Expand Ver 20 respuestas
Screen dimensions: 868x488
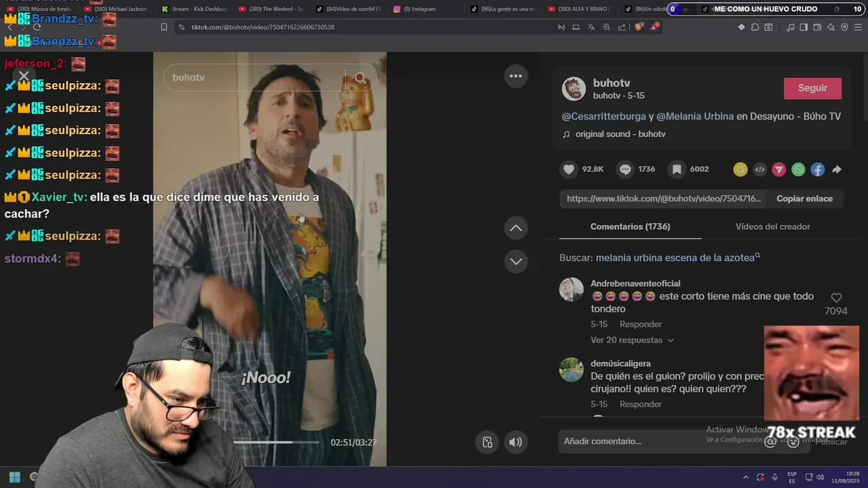point(632,340)
